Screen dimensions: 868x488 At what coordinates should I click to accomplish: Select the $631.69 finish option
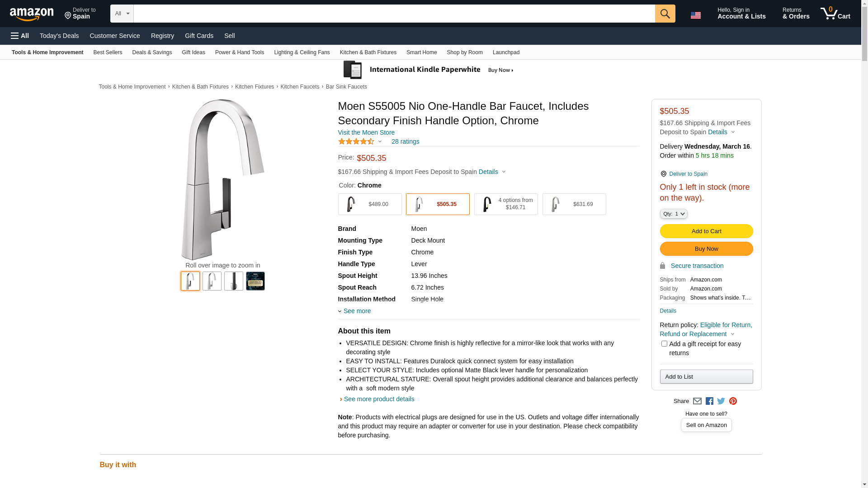[x=574, y=204]
